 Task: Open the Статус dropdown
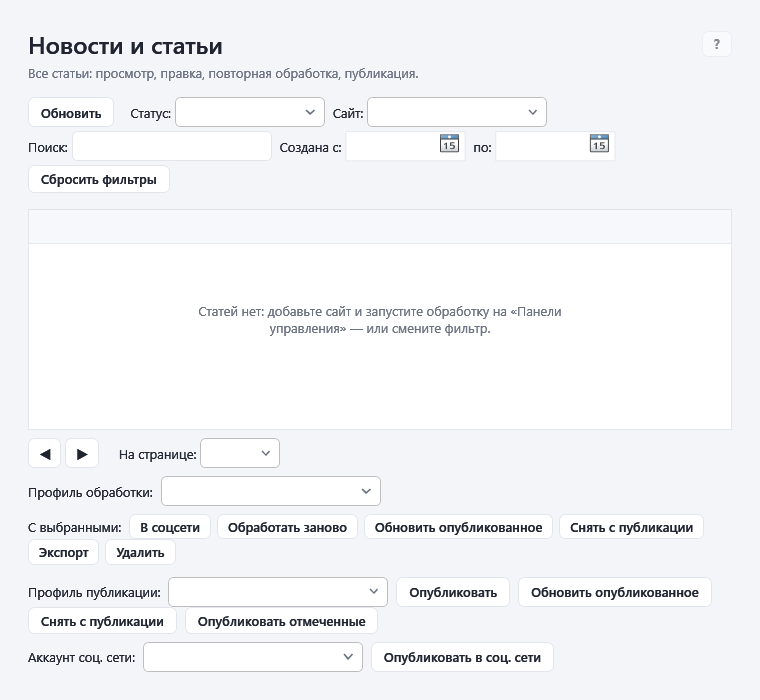pyautogui.click(x=250, y=112)
